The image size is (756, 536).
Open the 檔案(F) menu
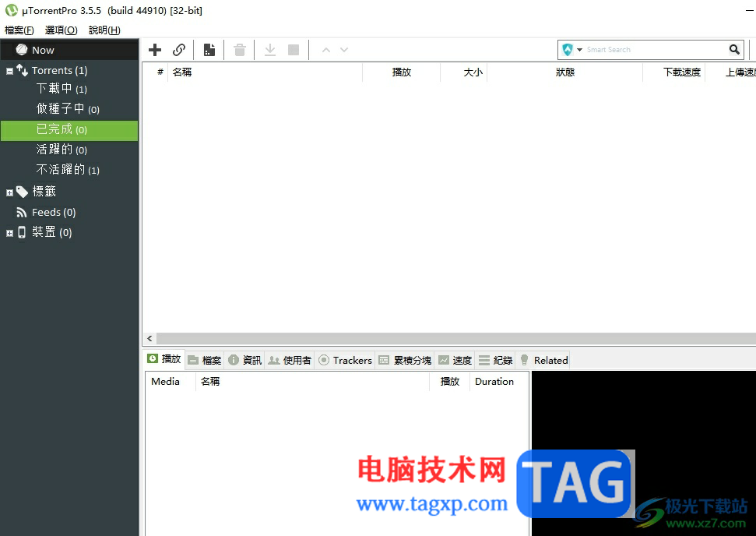(x=19, y=30)
